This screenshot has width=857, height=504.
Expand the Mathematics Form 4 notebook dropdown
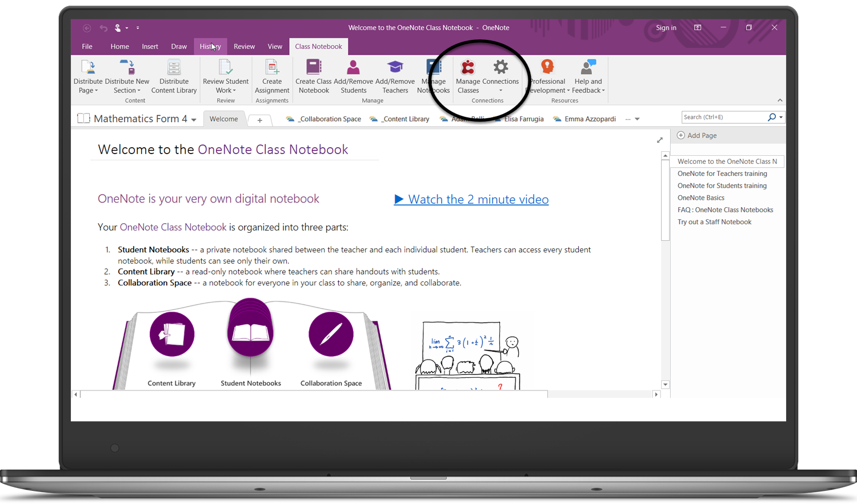tap(194, 120)
